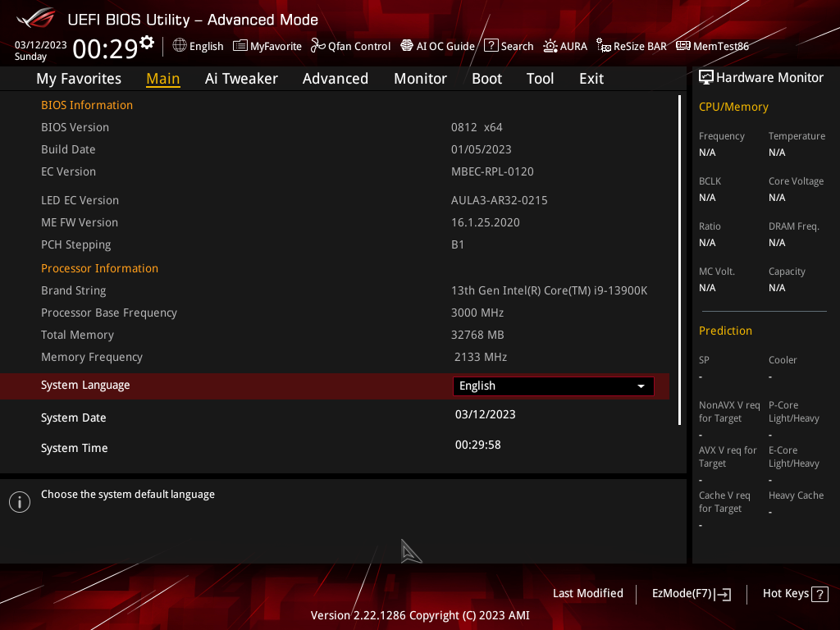Viewport: 840px width, 630px height.
Task: Click the System Time label
Action: [75, 449]
